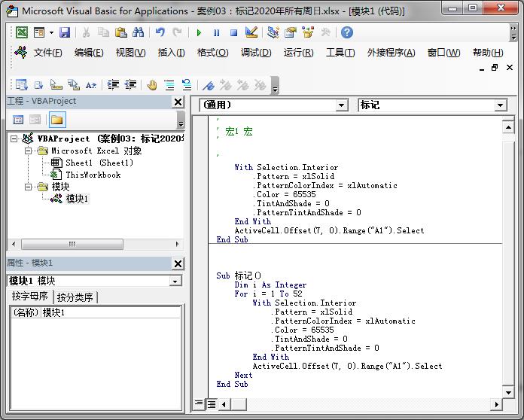Switch to Microsoft Excel view icon
The image size is (524, 420).
pyautogui.click(x=22, y=32)
